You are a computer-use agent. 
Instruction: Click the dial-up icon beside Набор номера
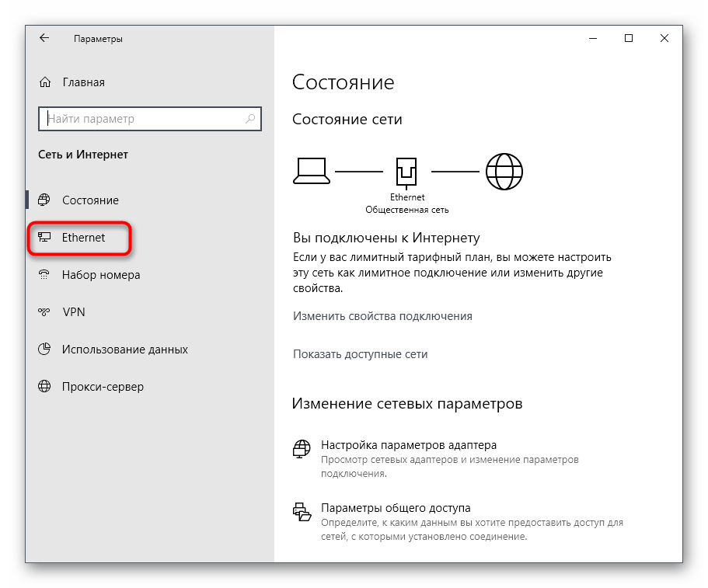point(45,275)
